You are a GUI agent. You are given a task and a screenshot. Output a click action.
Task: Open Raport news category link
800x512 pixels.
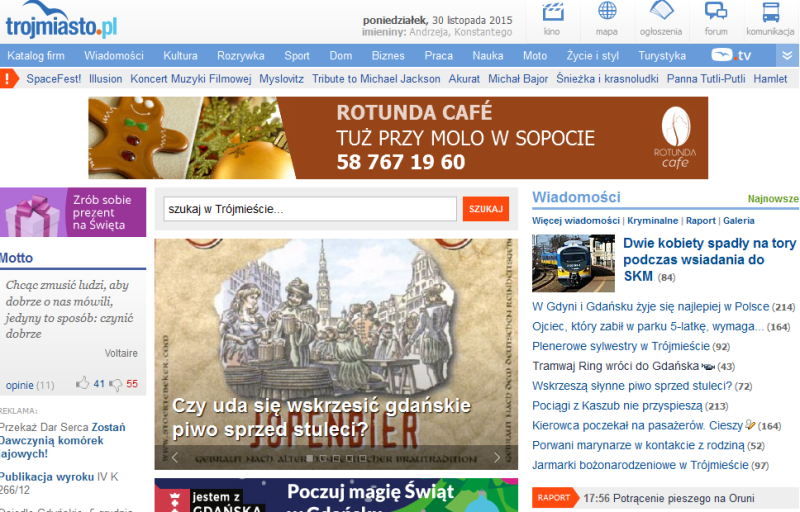[x=701, y=221]
